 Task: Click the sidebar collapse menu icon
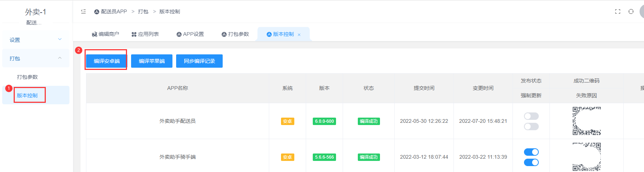point(83,11)
